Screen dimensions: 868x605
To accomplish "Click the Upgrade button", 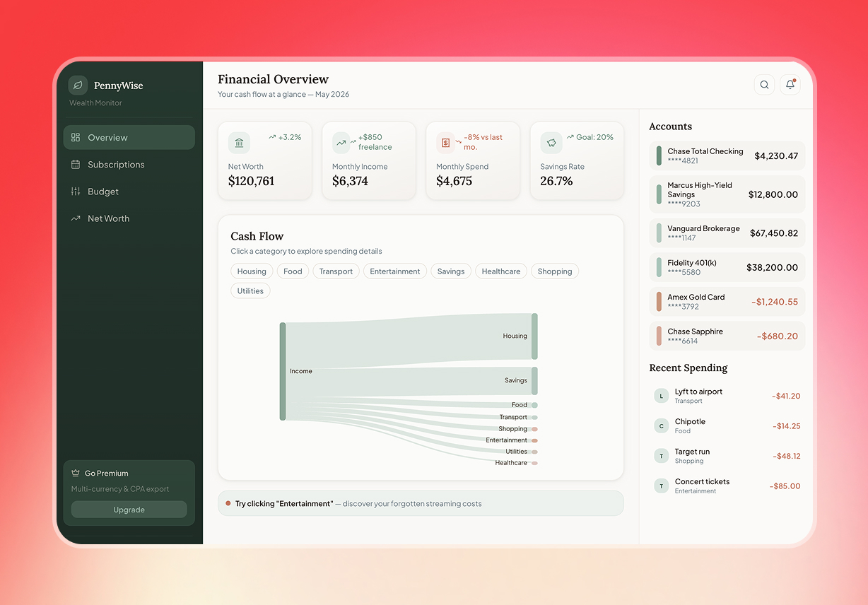I will pos(129,510).
